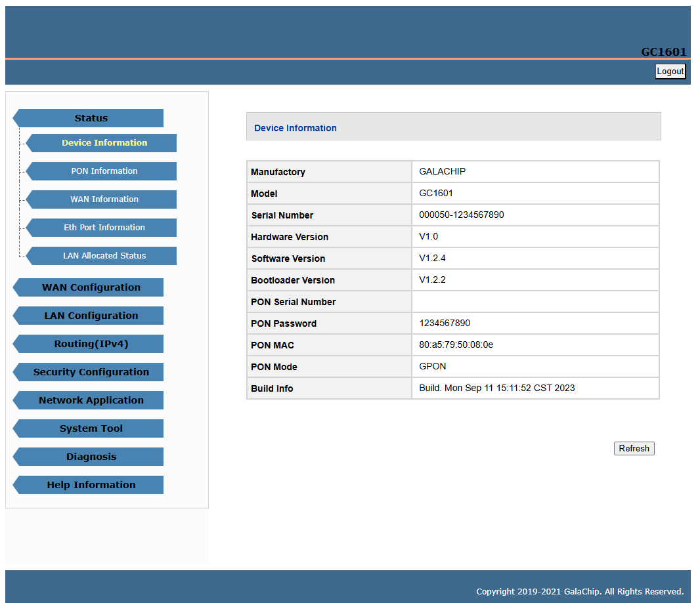Viewport: 700px width, 603px height.
Task: Click the PON MAC address value
Action: (456, 344)
